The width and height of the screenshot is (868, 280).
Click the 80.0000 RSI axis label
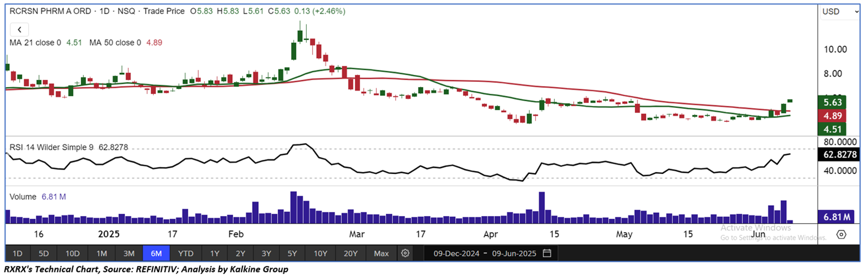tap(840, 142)
